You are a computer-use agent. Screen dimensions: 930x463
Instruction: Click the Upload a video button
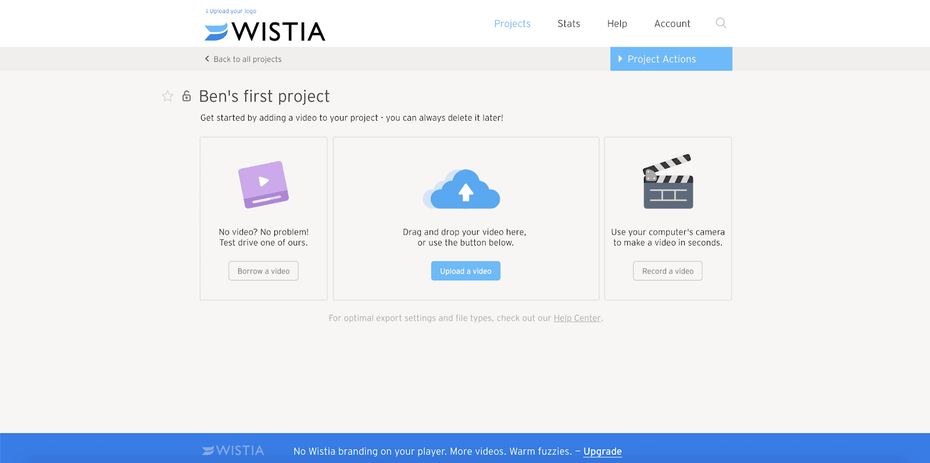point(466,271)
